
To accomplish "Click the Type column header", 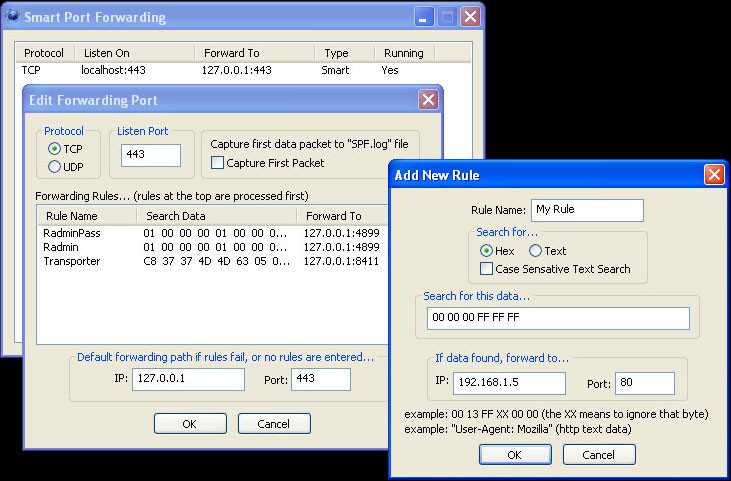I will [x=345, y=53].
